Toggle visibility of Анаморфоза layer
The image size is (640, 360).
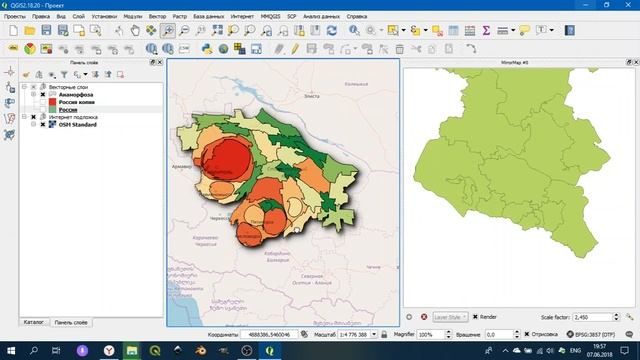coord(42,95)
